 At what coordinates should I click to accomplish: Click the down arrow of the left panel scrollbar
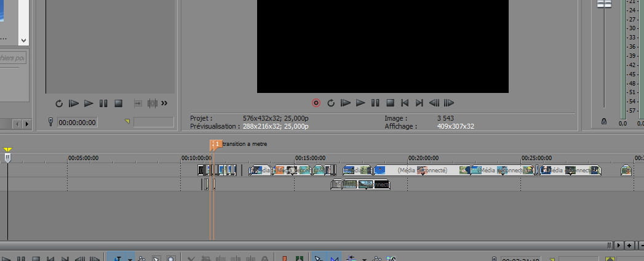tap(23, 40)
